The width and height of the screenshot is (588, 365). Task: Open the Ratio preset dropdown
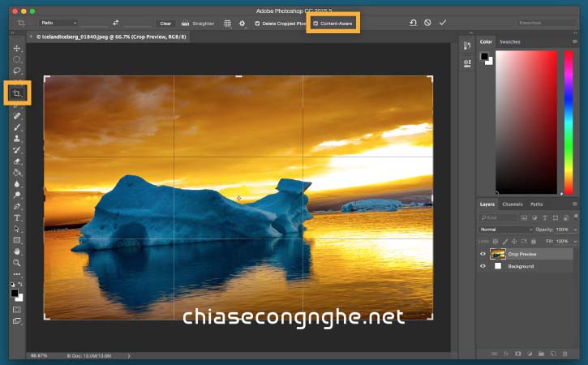[58, 23]
